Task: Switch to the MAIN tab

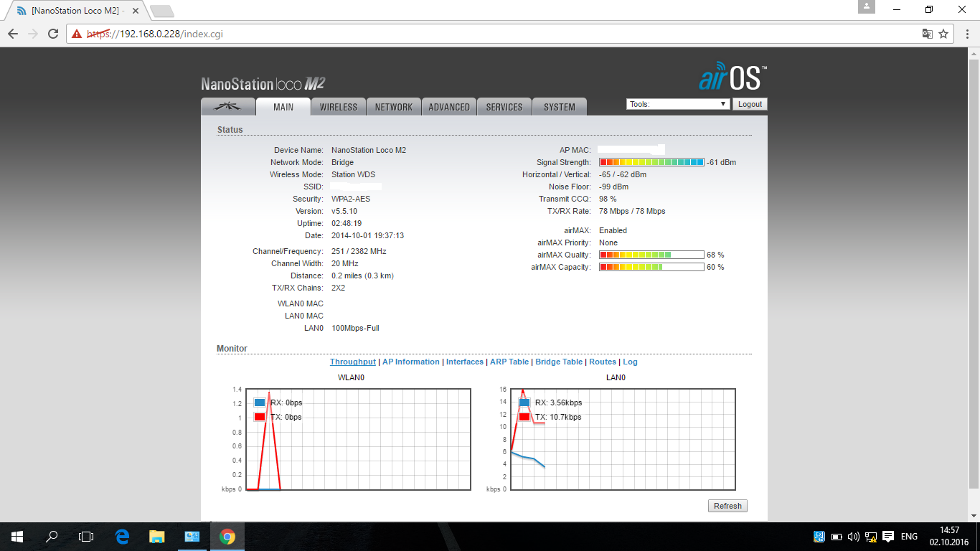Action: (x=283, y=107)
